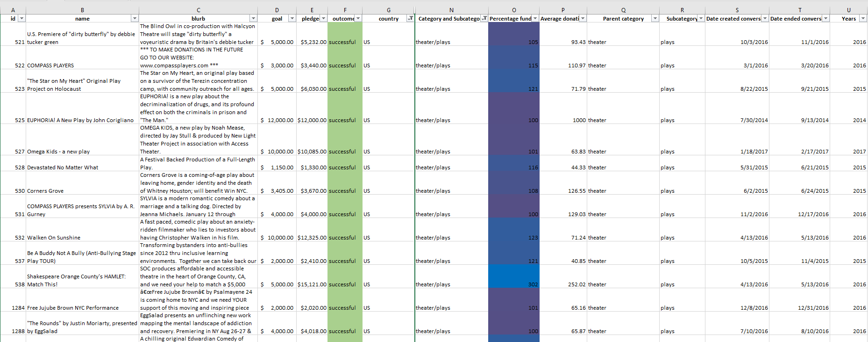868x342 pixels.
Task: Select the Years cell showing 2014
Action: tap(849, 109)
